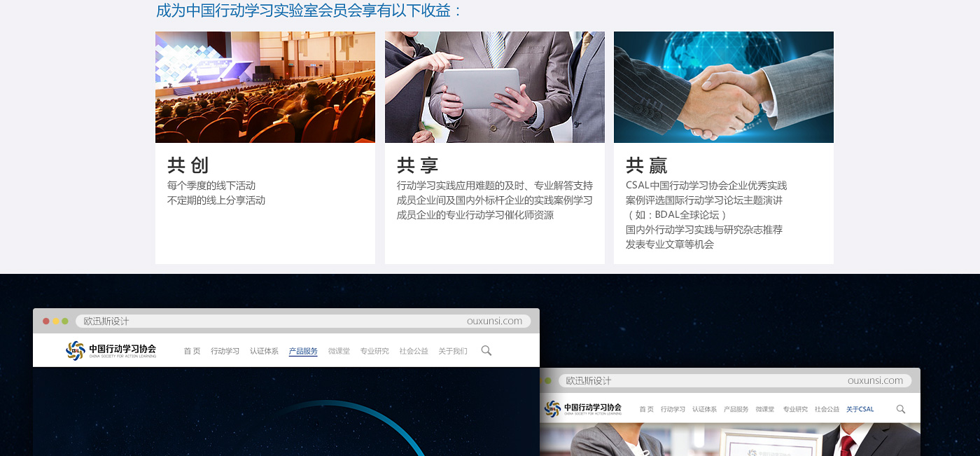Open the handshake photo above 共赢
The height and width of the screenshot is (456, 980).
[724, 87]
